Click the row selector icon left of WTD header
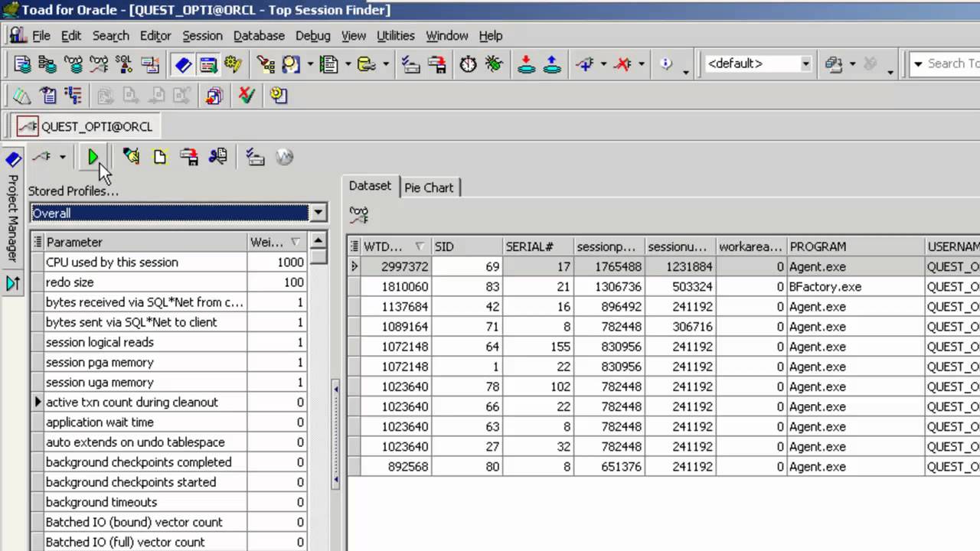This screenshot has width=980, height=551. [354, 246]
